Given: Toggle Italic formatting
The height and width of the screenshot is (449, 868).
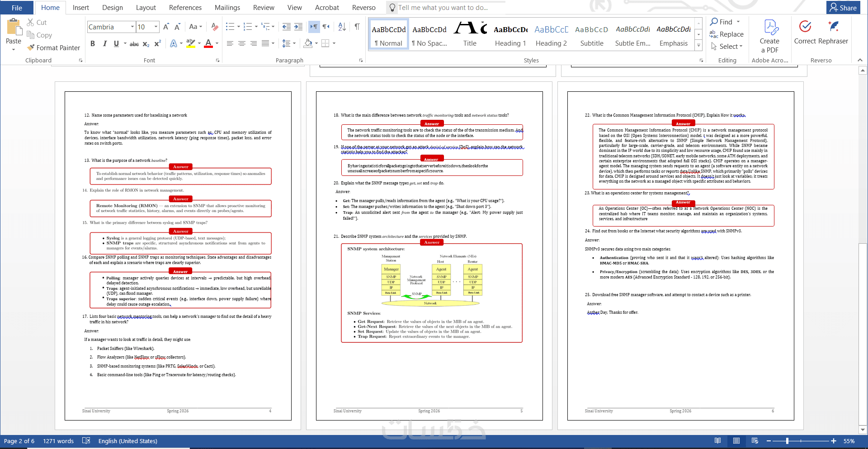Looking at the screenshot, I should [104, 44].
